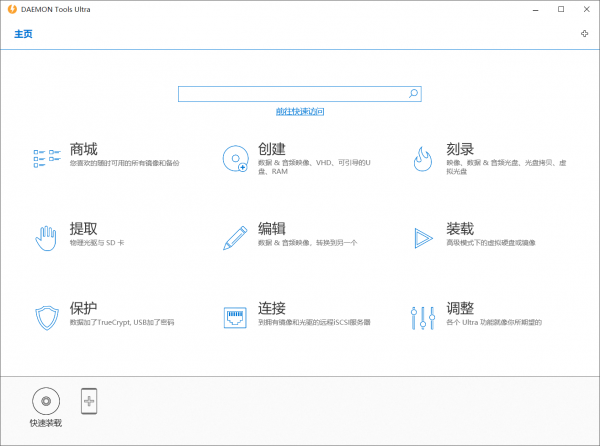This screenshot has height=446, width=600.
Task: Add a mobile device with phone-plus icon
Action: tap(89, 401)
